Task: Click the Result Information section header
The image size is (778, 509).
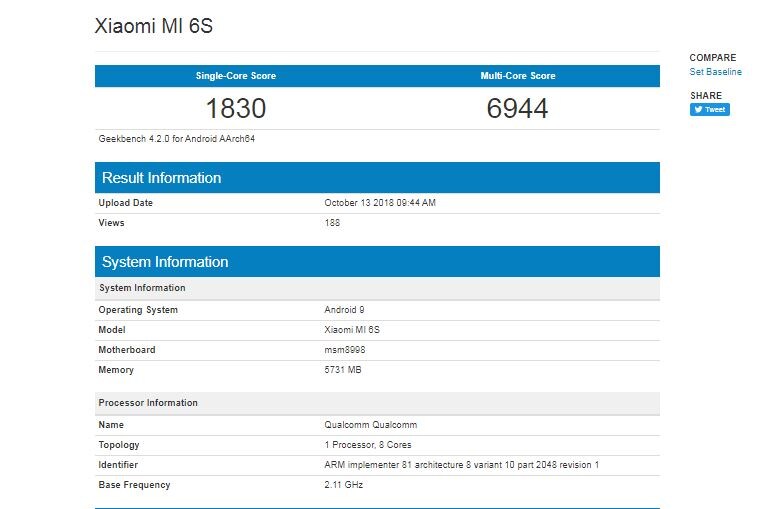Action: coord(377,178)
